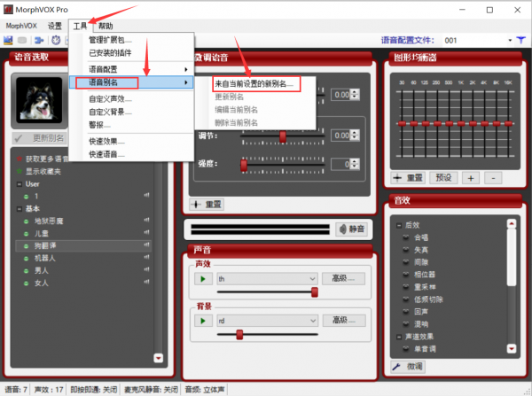
Task: Toggle the 重采样 resample effect
Action: 406,287
